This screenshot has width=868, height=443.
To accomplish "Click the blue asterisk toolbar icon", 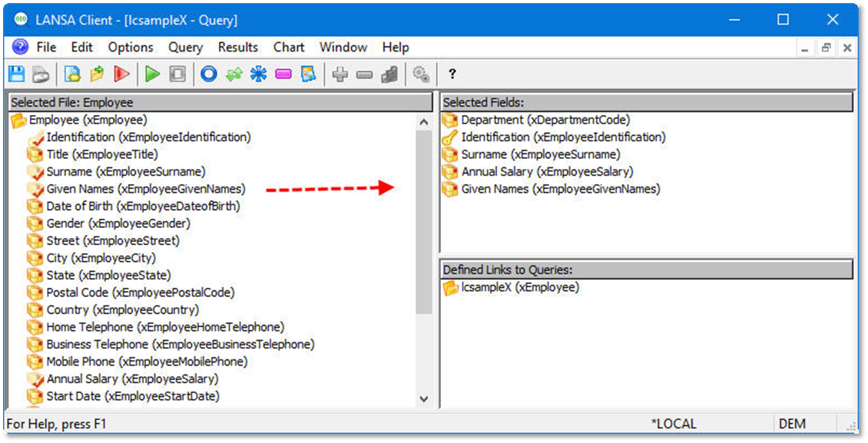I will click(x=259, y=74).
